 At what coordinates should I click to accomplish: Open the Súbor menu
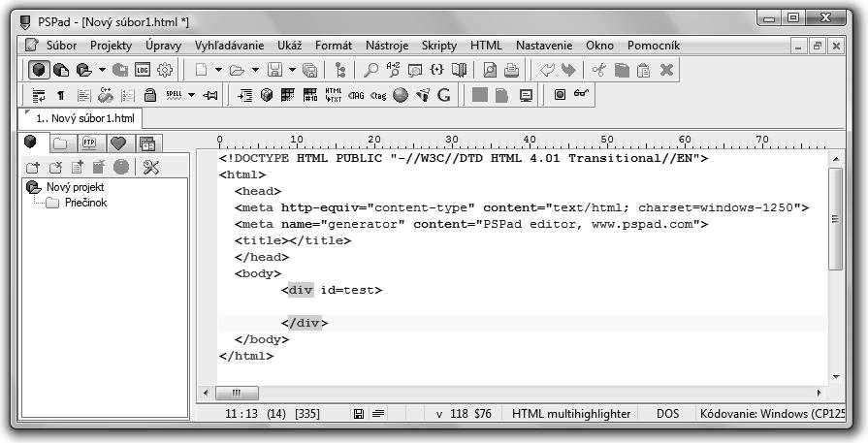coord(61,46)
